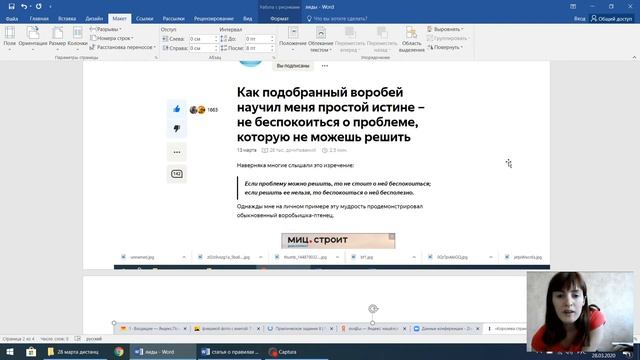Screen dimensions: 640x360
Task: Open the Формат picture tools tab
Action: [x=280, y=18]
